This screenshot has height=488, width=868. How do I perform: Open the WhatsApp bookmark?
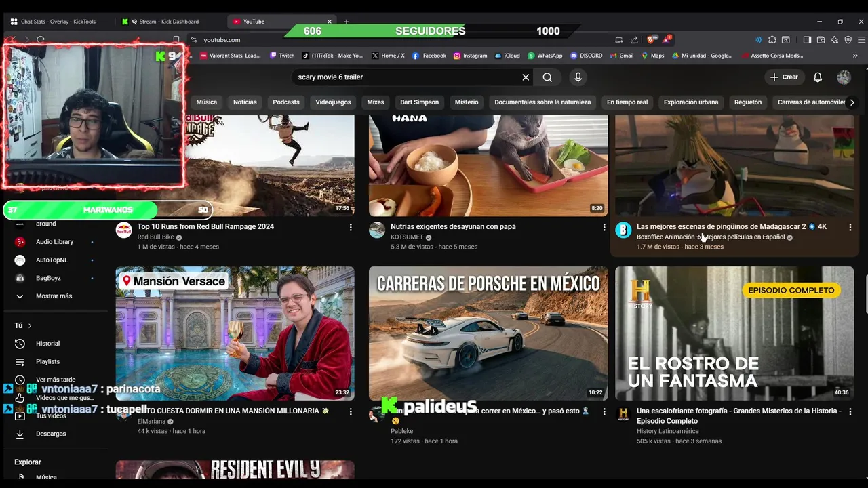click(x=545, y=56)
